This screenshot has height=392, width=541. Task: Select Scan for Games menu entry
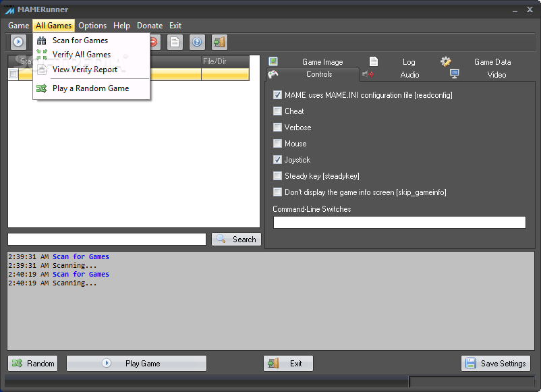coord(92,40)
